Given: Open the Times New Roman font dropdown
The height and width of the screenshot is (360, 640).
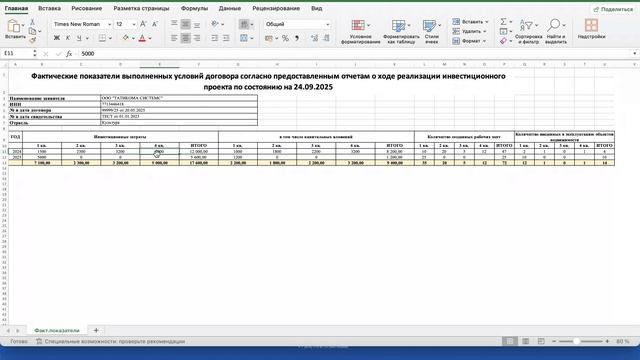Looking at the screenshot, I should coord(109,24).
